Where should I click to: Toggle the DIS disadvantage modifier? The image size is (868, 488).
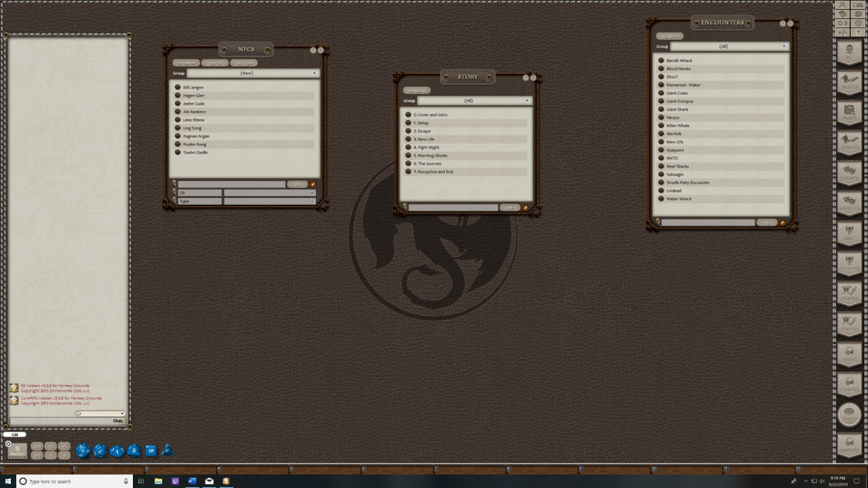click(x=38, y=455)
